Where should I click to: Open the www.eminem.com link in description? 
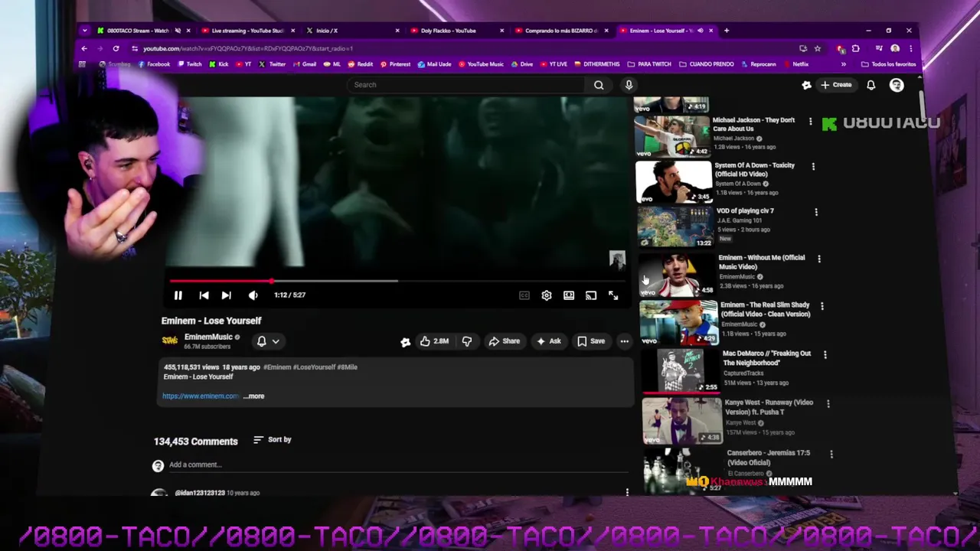pos(201,396)
